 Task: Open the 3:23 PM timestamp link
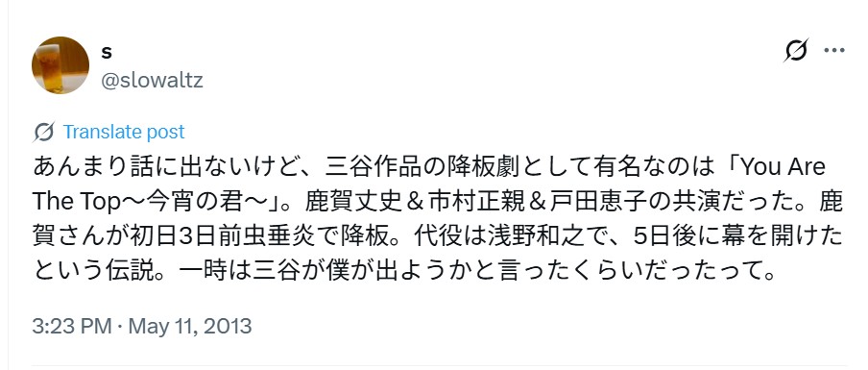click(72, 326)
